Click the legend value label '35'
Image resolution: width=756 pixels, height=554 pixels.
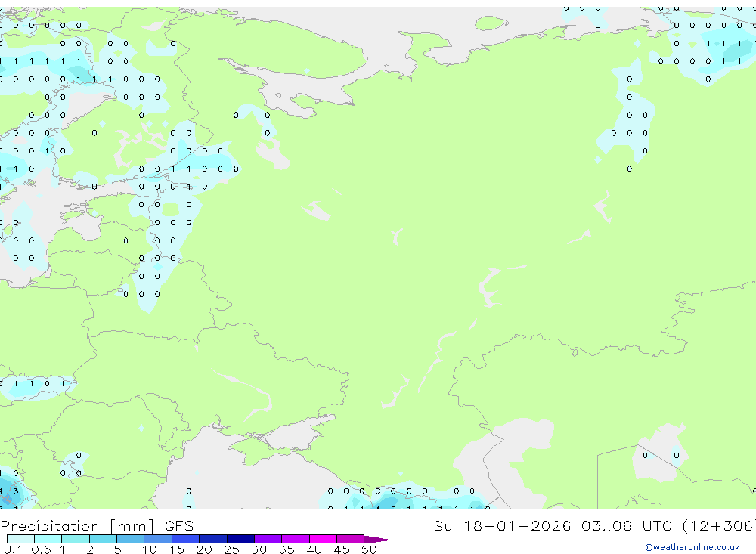coord(287,549)
